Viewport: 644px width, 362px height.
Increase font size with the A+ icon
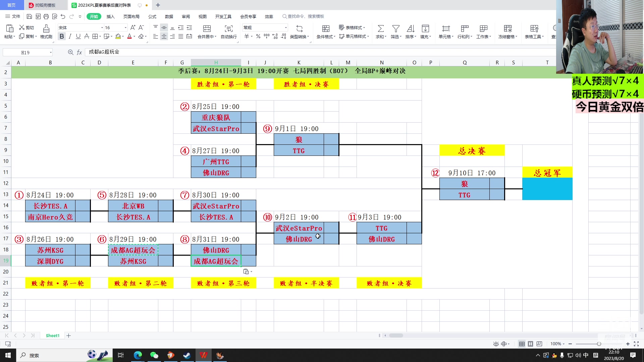pos(133,27)
